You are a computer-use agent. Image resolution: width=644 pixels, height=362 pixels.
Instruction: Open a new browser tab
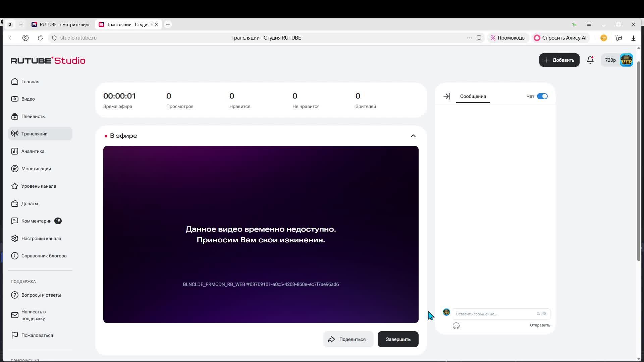pyautogui.click(x=168, y=24)
